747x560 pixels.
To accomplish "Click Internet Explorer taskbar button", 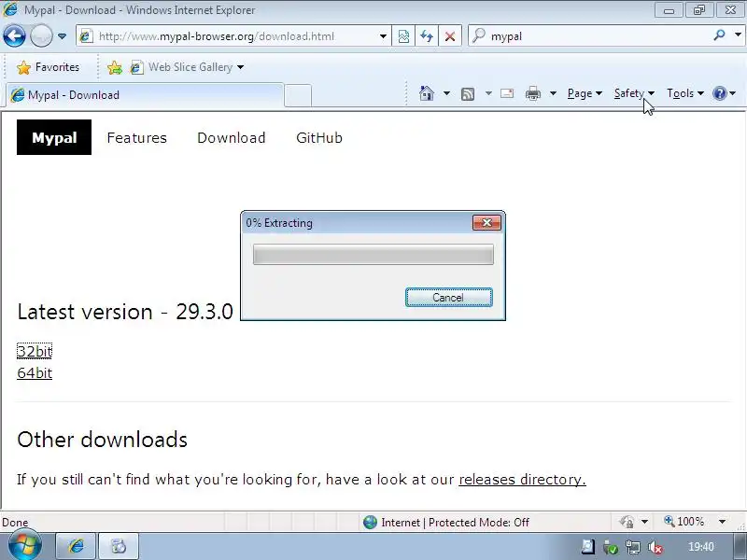I will [76, 546].
